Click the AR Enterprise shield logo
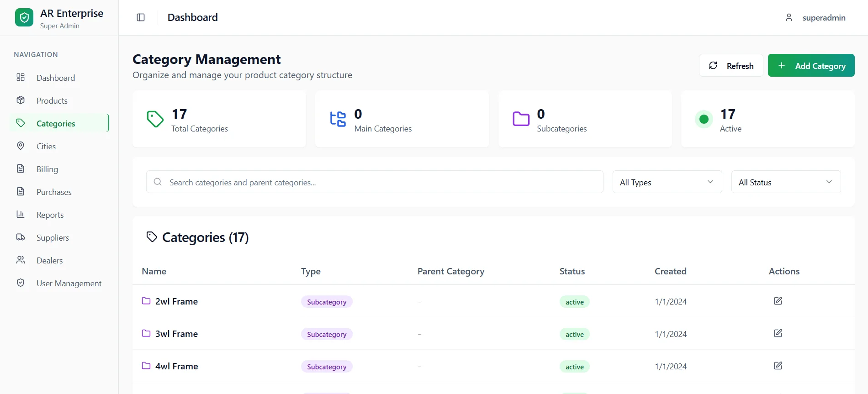 coord(24,18)
